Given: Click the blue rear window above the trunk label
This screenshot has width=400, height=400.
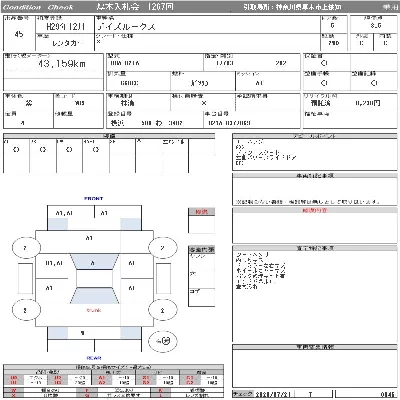Looking at the screenshot, I should click(94, 295).
